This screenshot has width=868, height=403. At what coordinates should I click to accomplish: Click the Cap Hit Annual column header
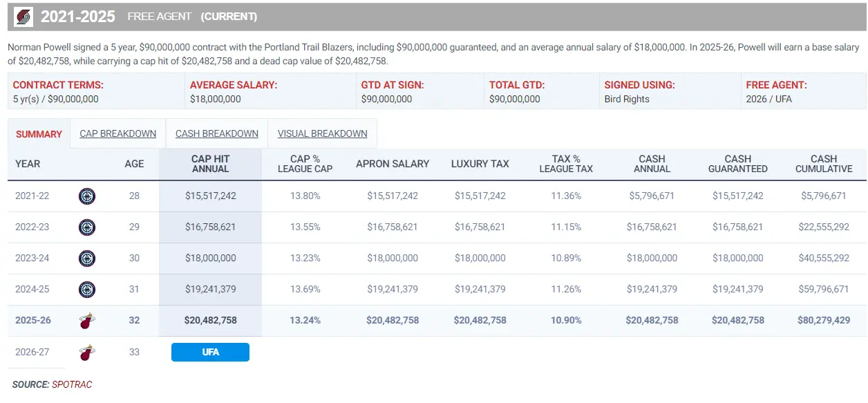click(x=210, y=164)
